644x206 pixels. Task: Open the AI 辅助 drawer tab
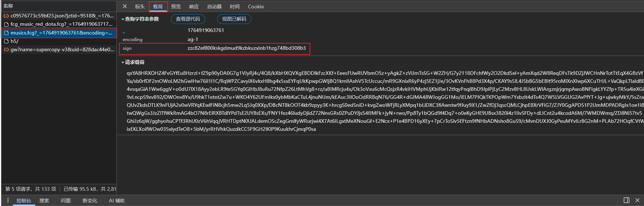tap(117, 201)
